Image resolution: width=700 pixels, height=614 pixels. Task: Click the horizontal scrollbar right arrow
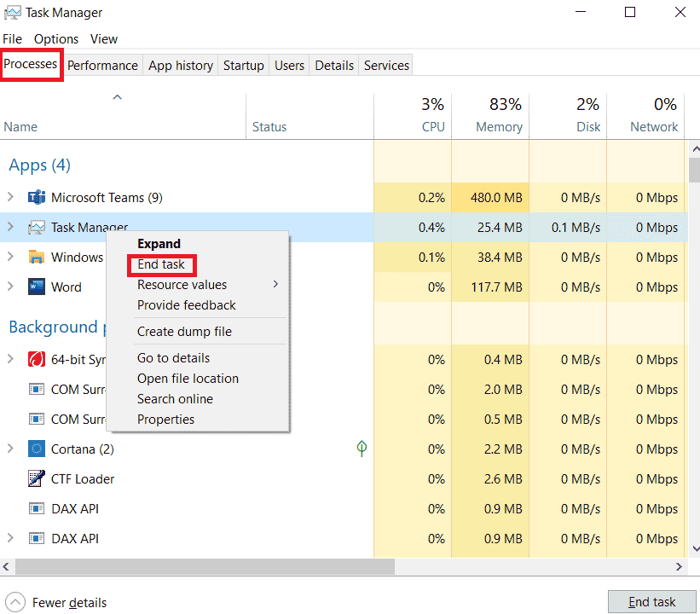679,566
